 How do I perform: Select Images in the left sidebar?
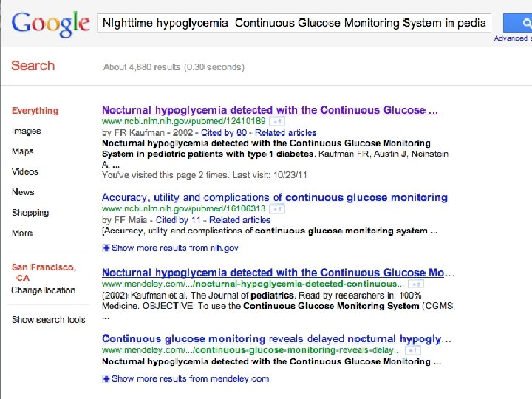pyautogui.click(x=27, y=131)
